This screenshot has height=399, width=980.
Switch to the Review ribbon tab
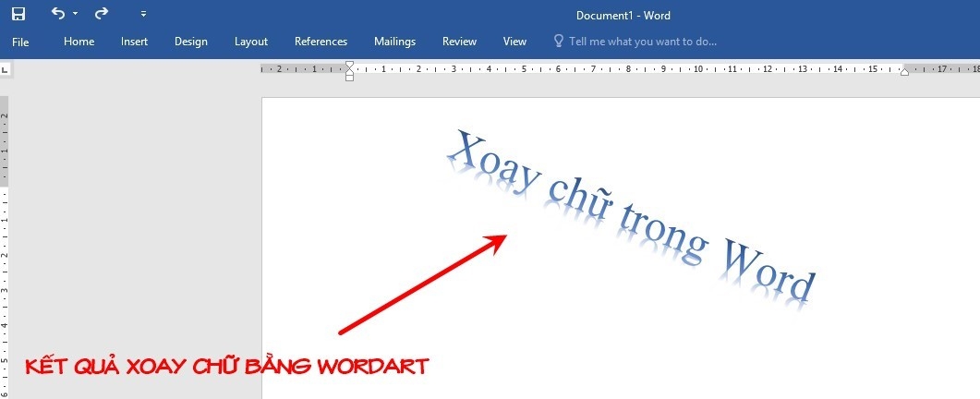click(x=459, y=42)
